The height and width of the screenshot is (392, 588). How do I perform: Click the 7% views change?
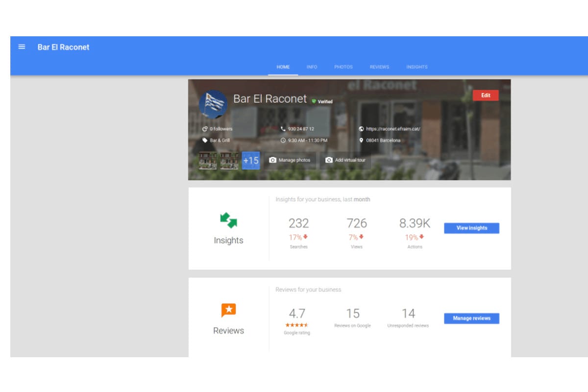click(x=353, y=238)
